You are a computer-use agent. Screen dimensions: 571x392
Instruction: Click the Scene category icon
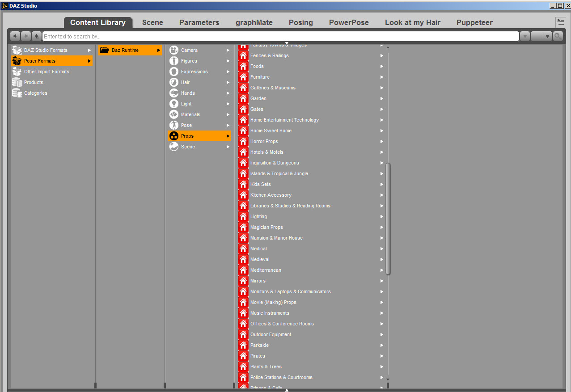click(174, 147)
